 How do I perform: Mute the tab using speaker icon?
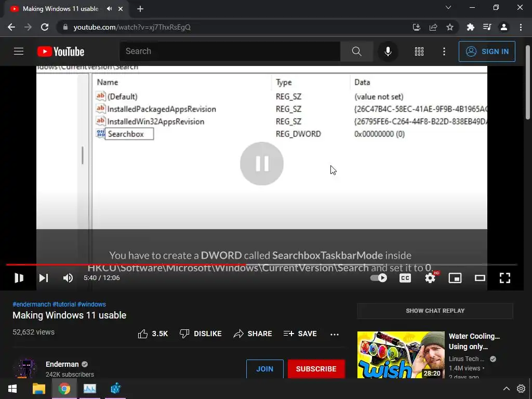point(109,9)
